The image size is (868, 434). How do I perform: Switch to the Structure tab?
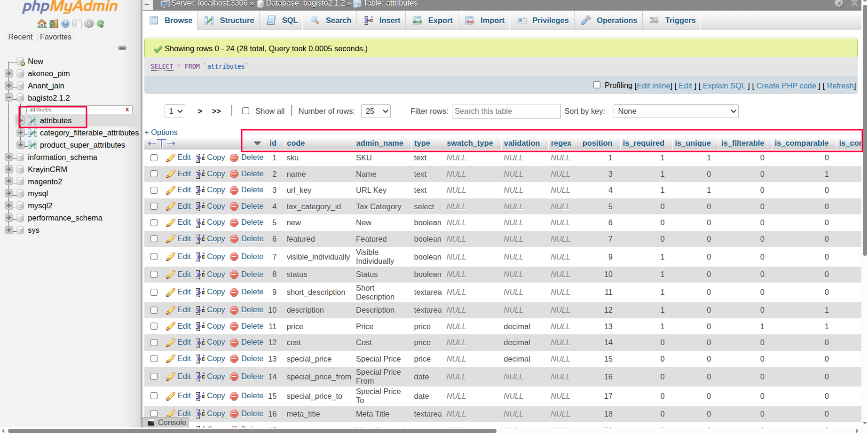point(229,20)
